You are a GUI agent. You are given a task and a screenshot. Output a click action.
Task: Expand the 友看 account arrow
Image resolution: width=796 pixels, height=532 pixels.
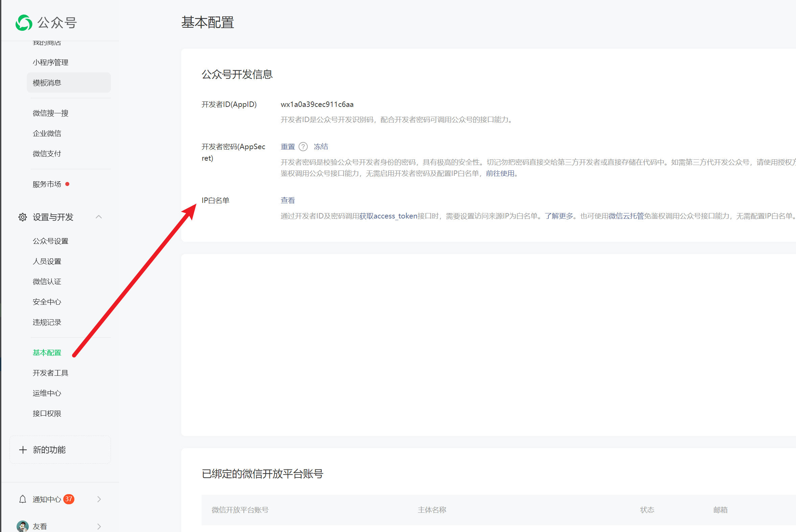pyautogui.click(x=99, y=527)
